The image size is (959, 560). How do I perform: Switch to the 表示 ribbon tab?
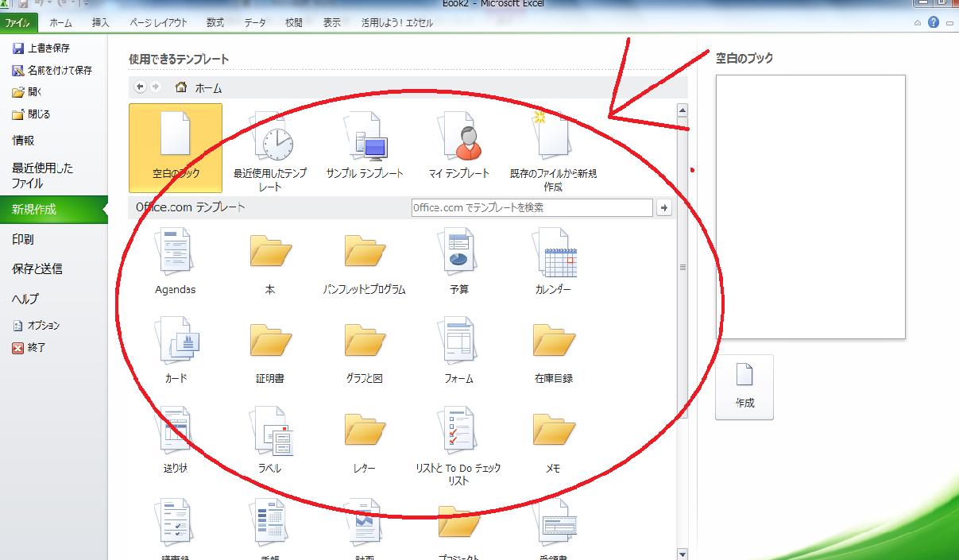331,23
